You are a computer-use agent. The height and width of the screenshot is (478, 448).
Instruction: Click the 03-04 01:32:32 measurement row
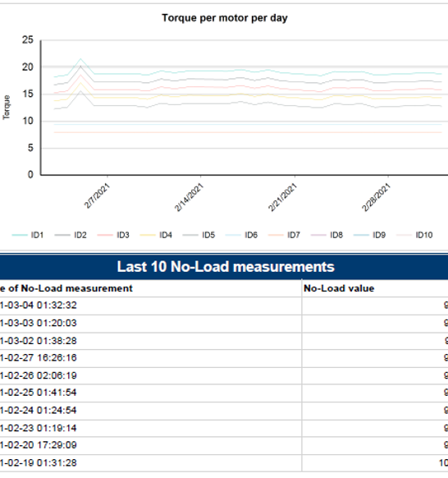coord(224,306)
